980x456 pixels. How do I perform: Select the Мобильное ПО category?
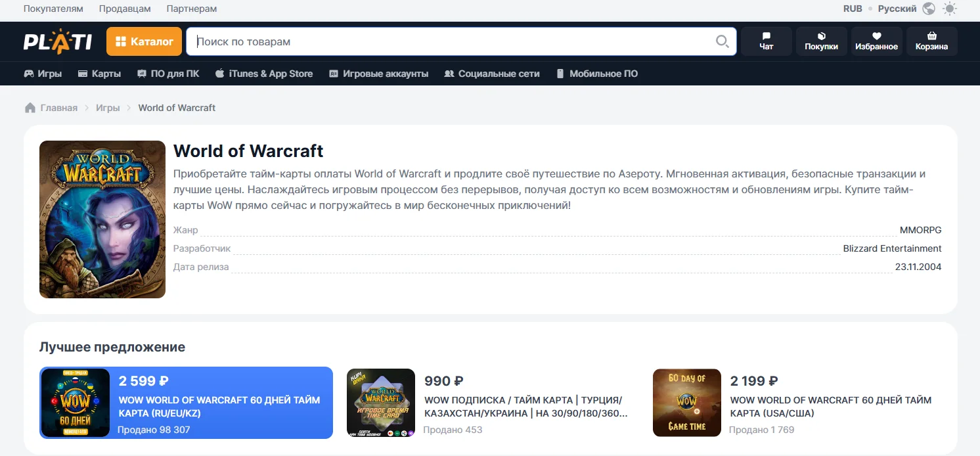pos(596,74)
